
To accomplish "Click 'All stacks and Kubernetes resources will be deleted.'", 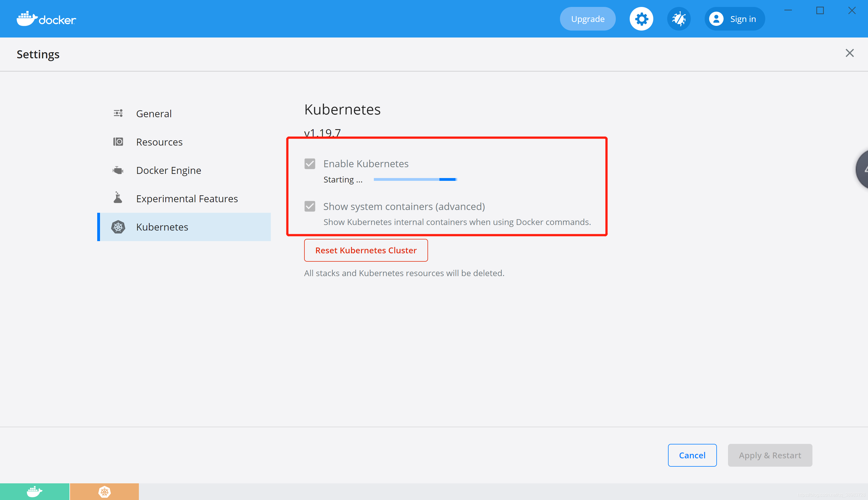I will coord(404,273).
